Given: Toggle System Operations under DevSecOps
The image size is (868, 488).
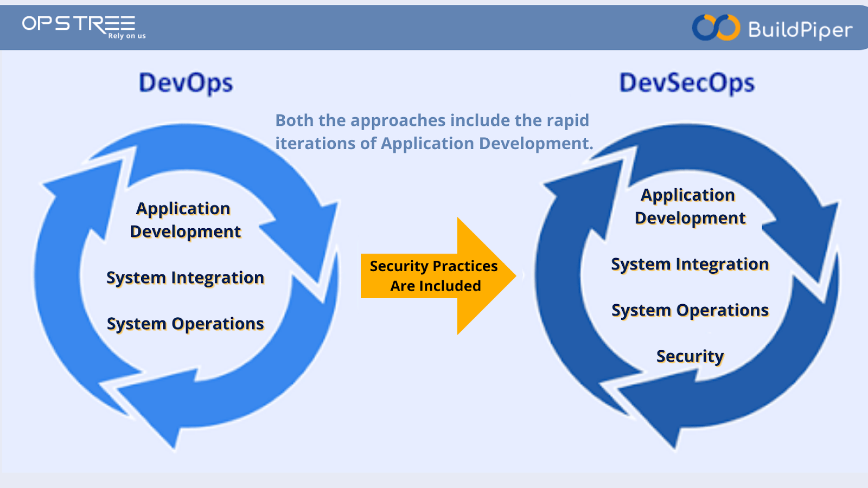Looking at the screenshot, I should click(690, 310).
